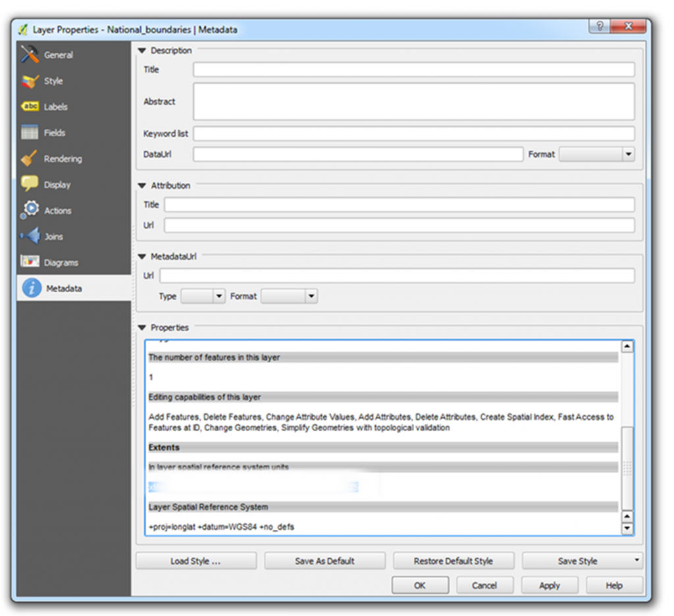The width and height of the screenshot is (674, 616).
Task: Click Restore Default Style button
Action: 454,561
